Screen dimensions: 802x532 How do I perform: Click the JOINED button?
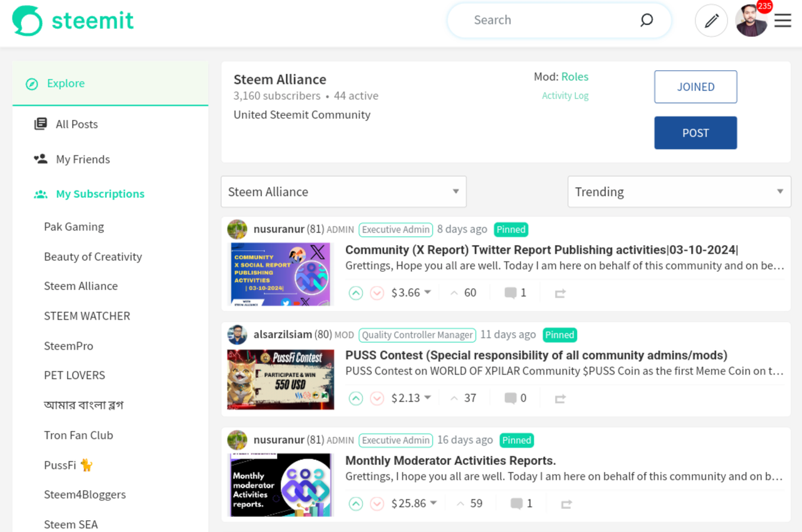(x=695, y=87)
